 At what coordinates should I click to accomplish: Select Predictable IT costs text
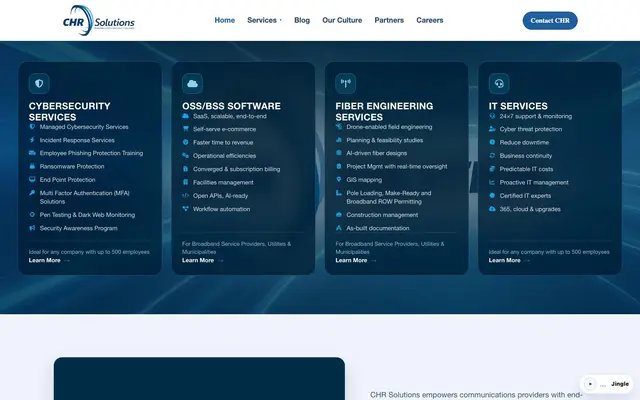click(527, 169)
